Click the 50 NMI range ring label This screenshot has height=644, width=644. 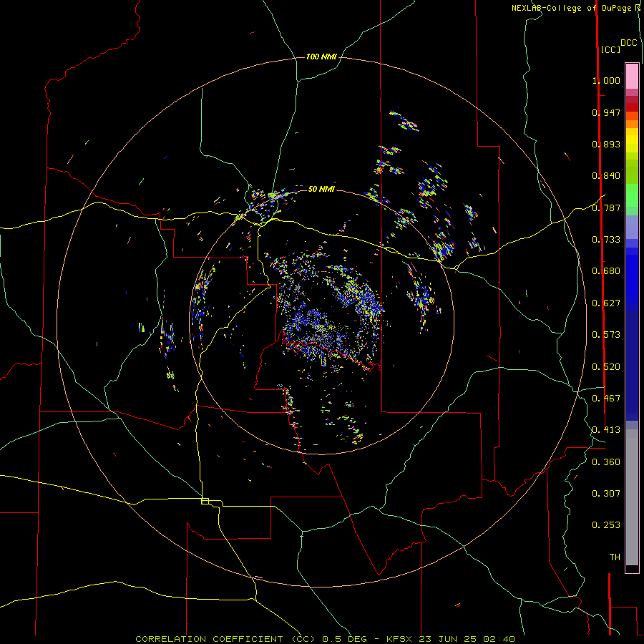(x=321, y=189)
